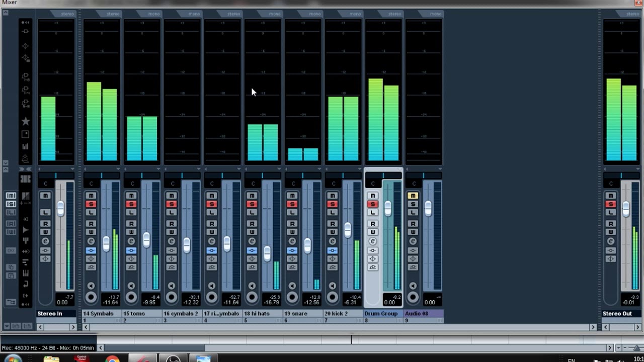Arm record on the 20 kick 2 channel
The width and height of the screenshot is (644, 362).
click(x=332, y=297)
